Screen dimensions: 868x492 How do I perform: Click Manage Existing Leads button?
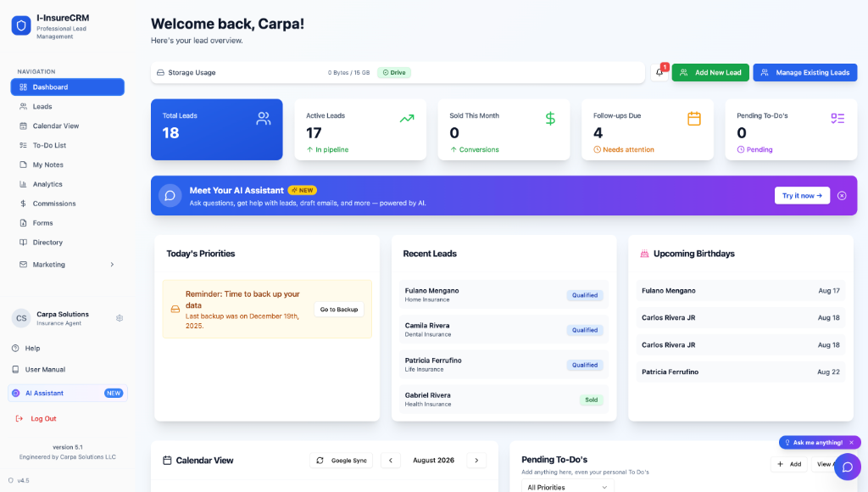(x=805, y=73)
